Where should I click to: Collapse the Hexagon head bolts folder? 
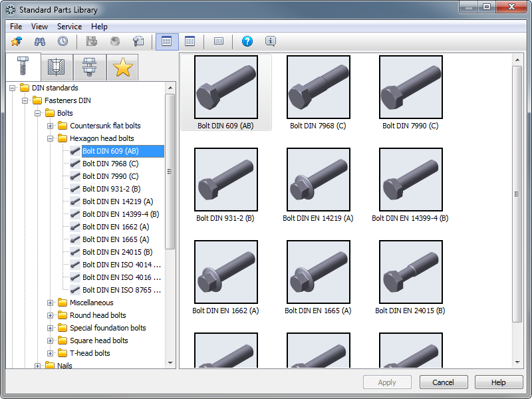tap(51, 138)
